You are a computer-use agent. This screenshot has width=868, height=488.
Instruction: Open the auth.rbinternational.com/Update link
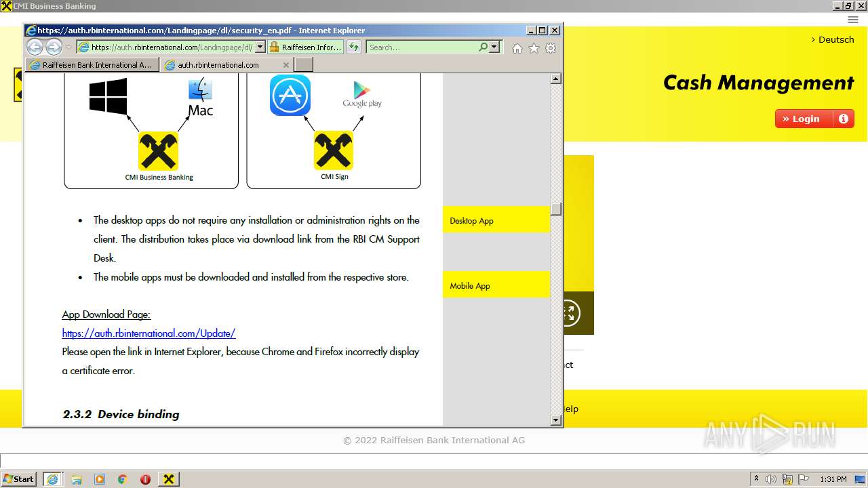click(149, 333)
